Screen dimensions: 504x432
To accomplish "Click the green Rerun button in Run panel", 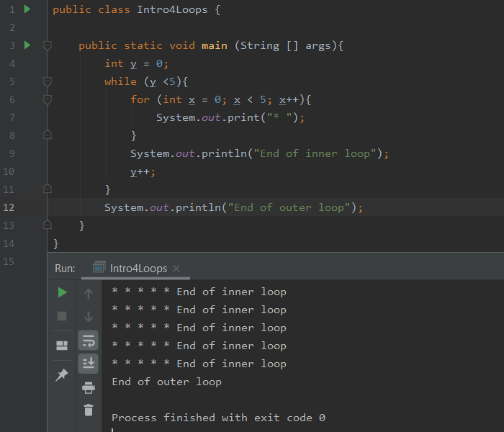I will pos(63,292).
